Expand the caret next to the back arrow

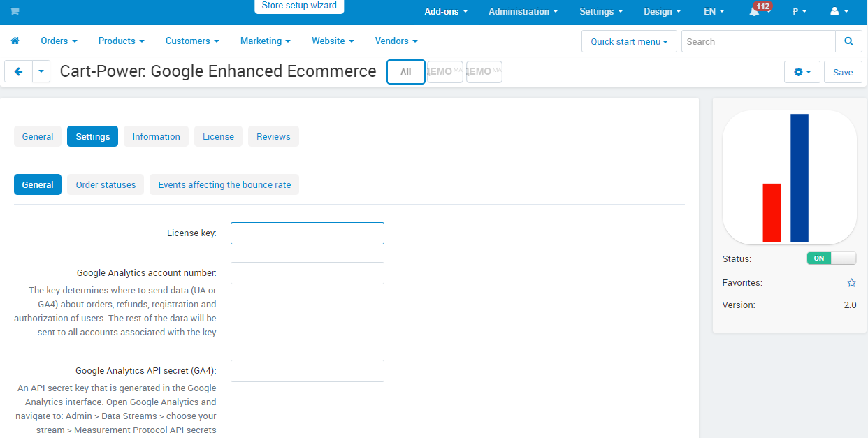tap(41, 71)
